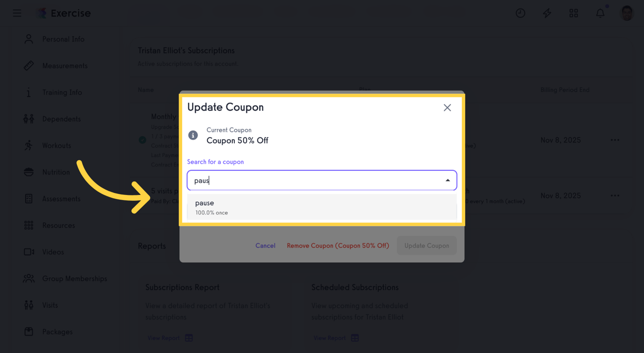Open Group Memberships in sidebar
This screenshot has height=353, width=644.
click(x=74, y=278)
